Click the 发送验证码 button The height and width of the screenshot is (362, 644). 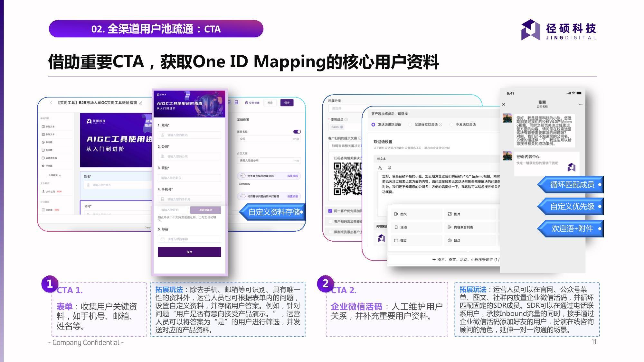(205, 210)
